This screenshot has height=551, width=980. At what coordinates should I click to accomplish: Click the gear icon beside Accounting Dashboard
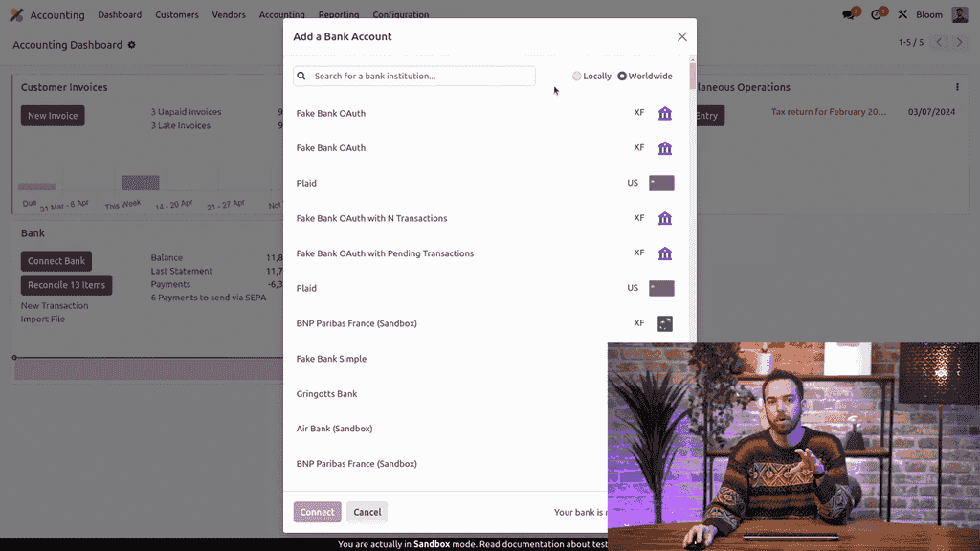pos(132,45)
